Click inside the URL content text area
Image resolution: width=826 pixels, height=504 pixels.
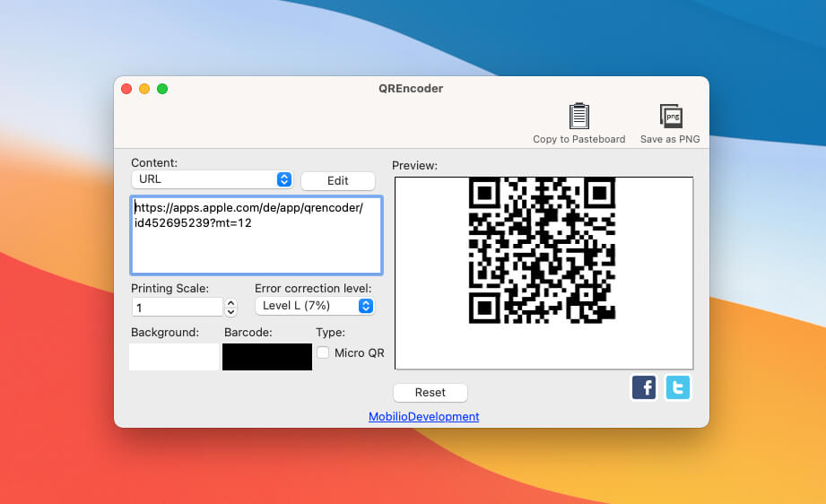pyautogui.click(x=256, y=236)
